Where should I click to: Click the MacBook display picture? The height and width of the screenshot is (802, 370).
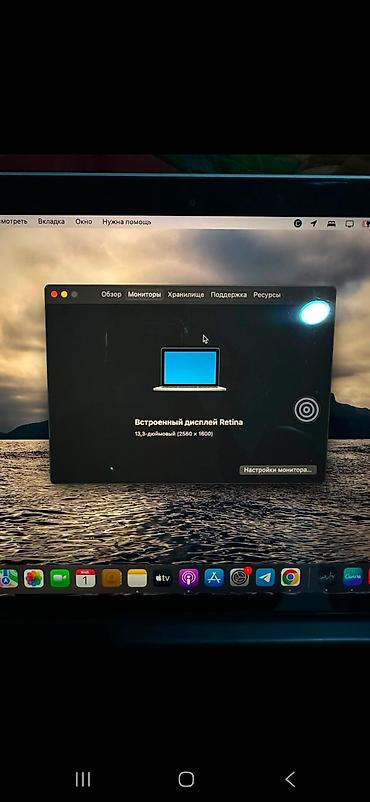[190, 369]
